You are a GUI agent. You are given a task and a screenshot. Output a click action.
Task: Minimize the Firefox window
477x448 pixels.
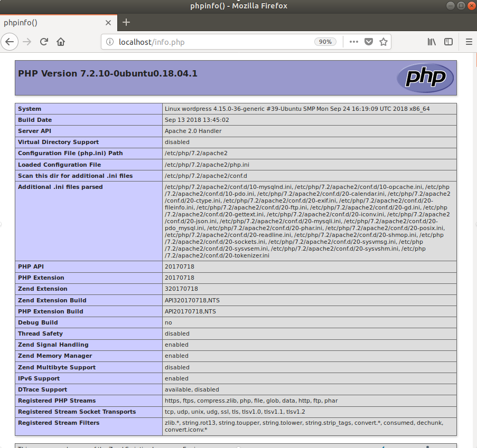[x=451, y=5]
